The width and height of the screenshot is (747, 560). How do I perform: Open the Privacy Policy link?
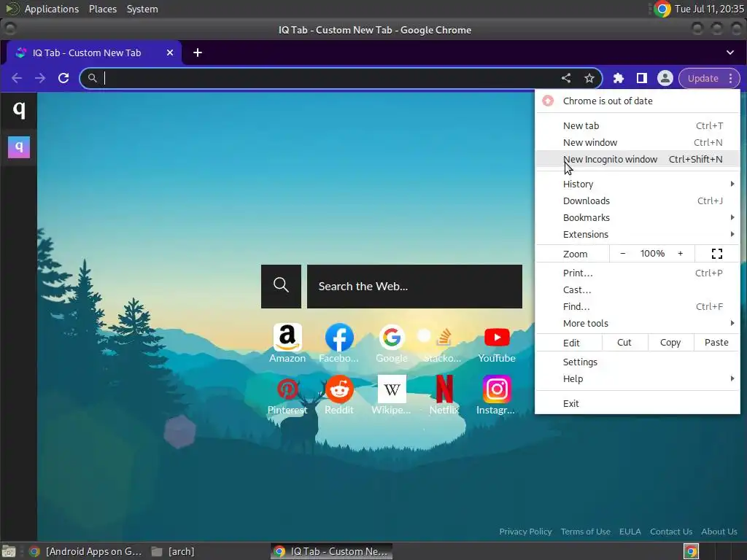tap(525, 532)
